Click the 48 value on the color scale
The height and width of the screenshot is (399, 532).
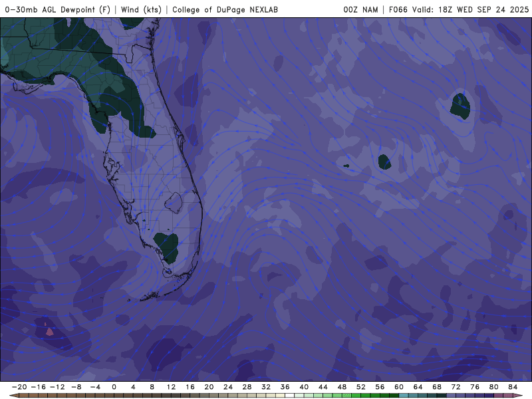[342, 387]
